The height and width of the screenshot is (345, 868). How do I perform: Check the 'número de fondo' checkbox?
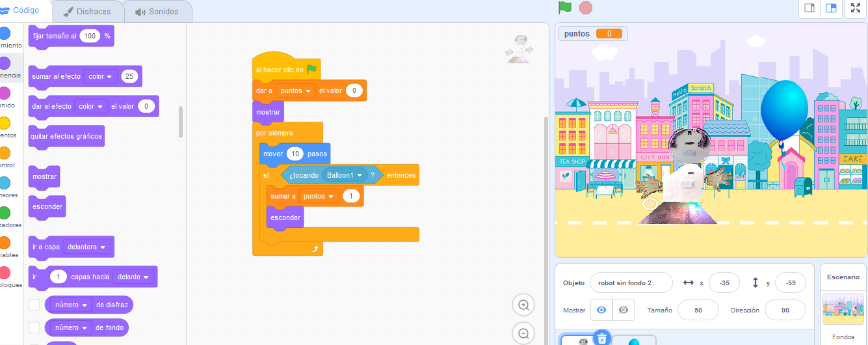(x=34, y=327)
